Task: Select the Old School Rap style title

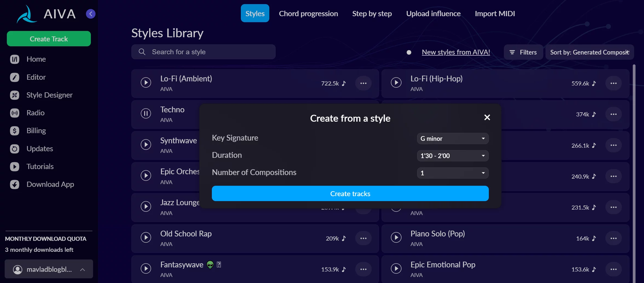Action: [x=186, y=234]
